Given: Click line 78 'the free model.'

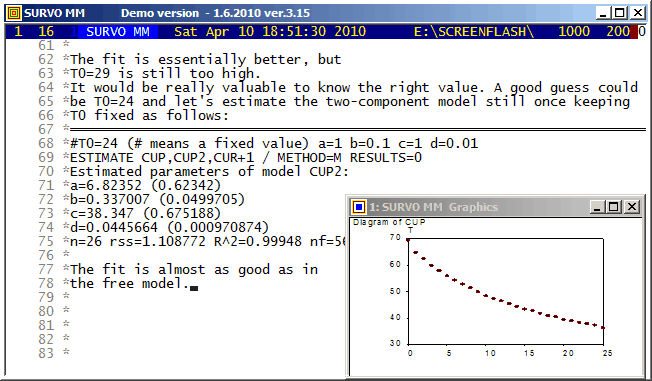Looking at the screenshot, I should 130,284.
